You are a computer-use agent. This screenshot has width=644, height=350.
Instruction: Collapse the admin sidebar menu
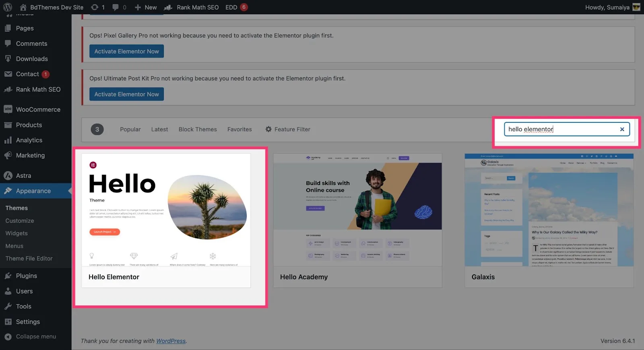point(30,337)
